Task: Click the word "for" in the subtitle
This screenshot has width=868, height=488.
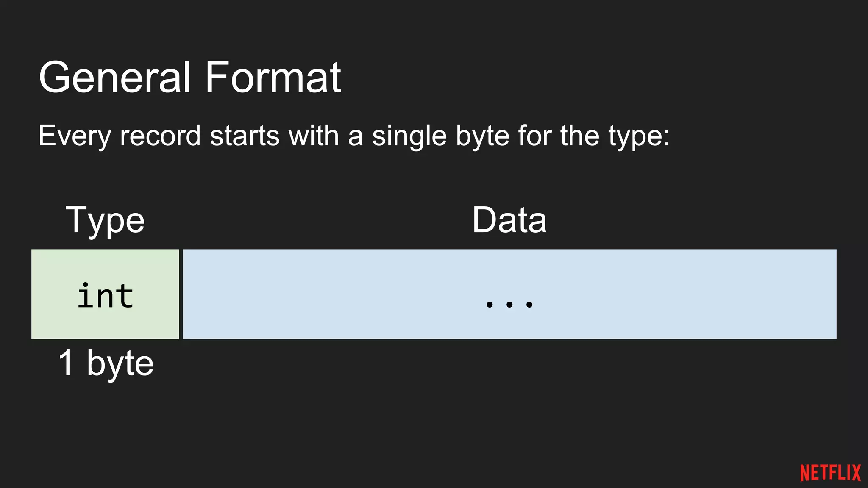Action: (534, 136)
